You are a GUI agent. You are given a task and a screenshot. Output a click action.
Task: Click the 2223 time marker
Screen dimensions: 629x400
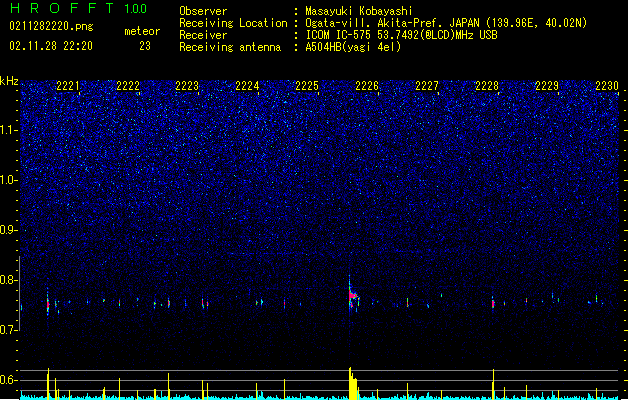click(187, 86)
